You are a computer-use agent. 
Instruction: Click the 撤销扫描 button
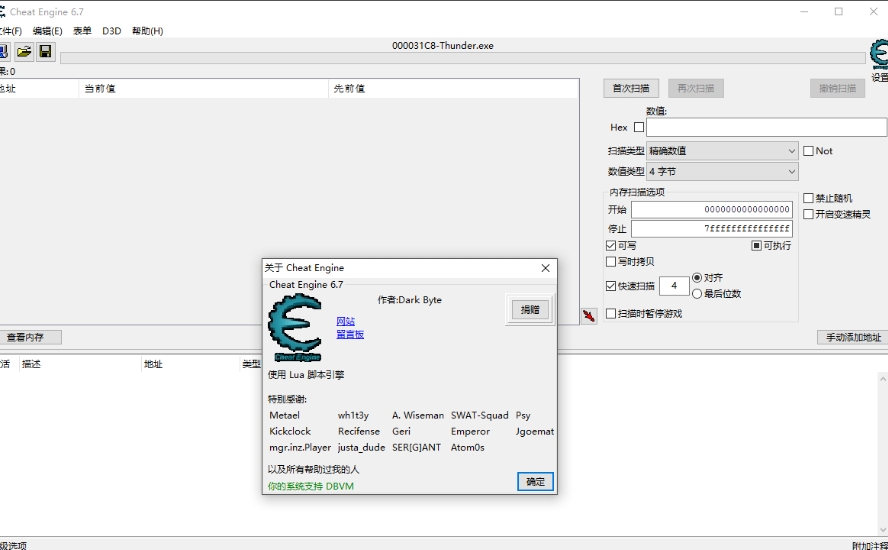tap(837, 88)
